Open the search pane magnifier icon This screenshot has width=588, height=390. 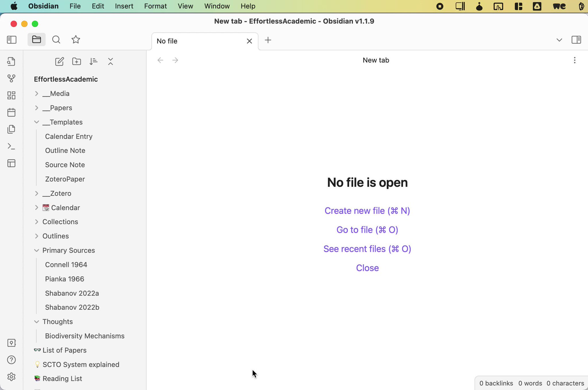[56, 40]
